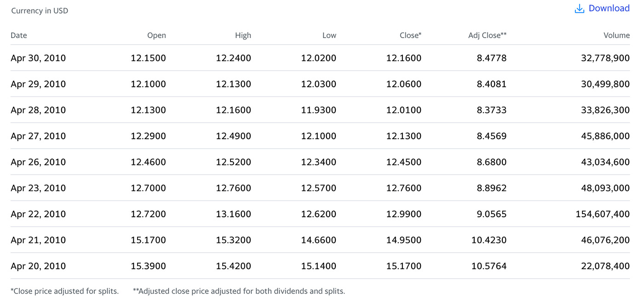644x305 pixels.
Task: Click the Apr 20, 2010 date cell
Action: 38,266
